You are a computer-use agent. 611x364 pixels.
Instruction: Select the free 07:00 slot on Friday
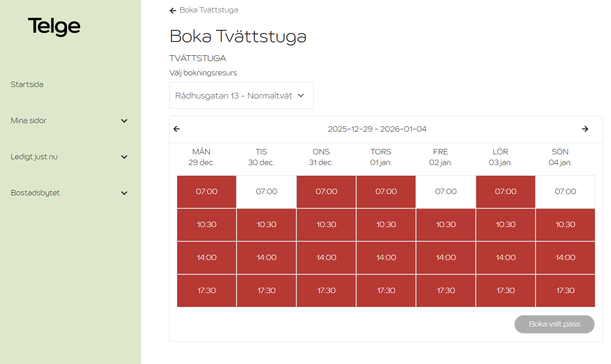(446, 192)
